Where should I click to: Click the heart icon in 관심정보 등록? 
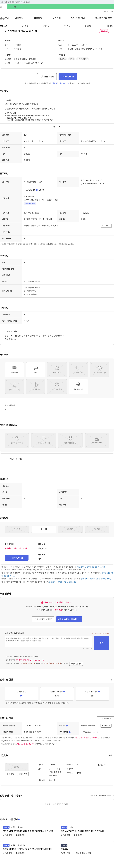(x=41, y=76)
